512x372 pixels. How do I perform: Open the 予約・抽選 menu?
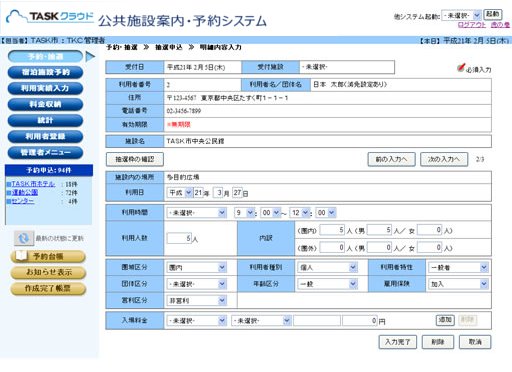[x=45, y=56]
